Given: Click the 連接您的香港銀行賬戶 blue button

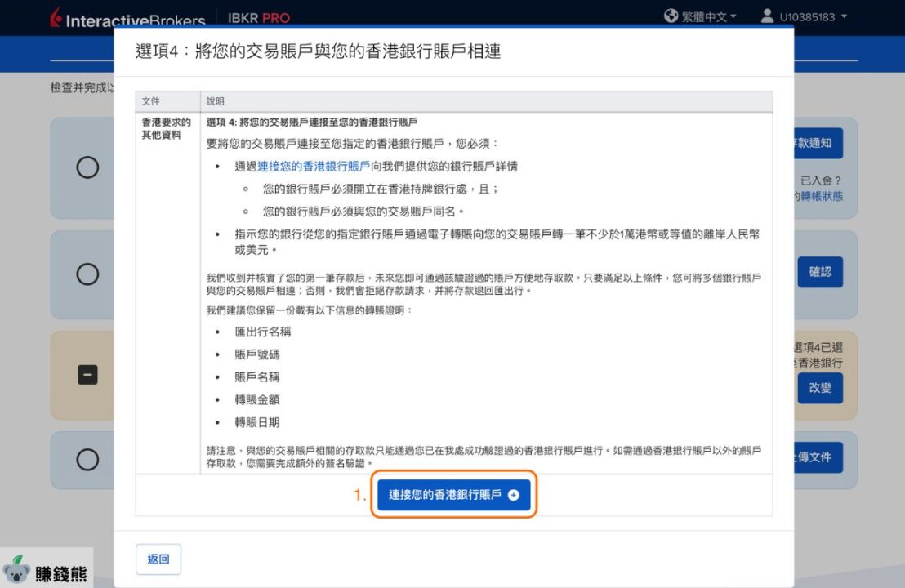Looking at the screenshot, I should (453, 495).
